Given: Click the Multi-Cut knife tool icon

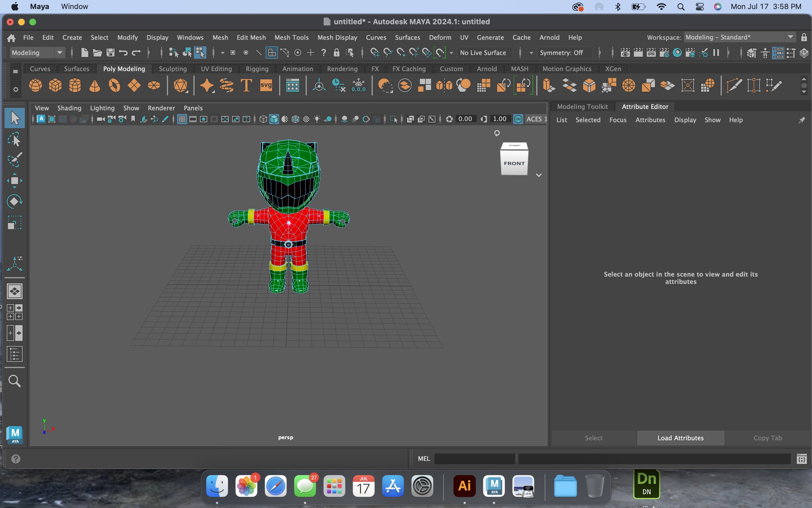Looking at the screenshot, I should [734, 85].
